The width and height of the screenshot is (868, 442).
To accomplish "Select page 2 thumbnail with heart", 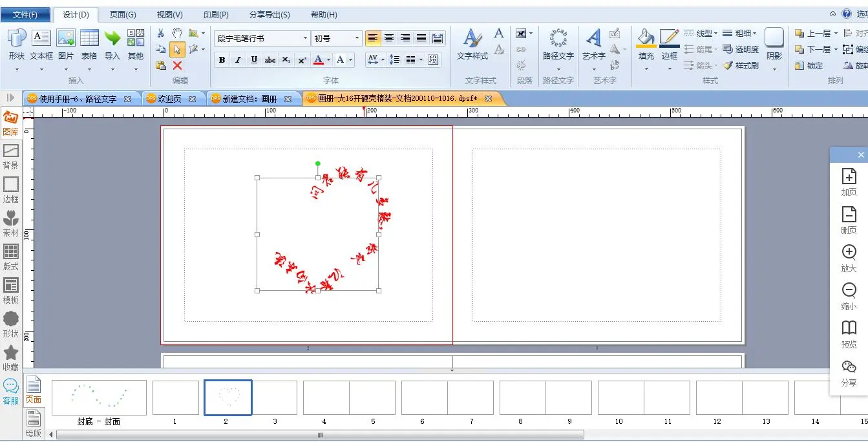I will [x=228, y=397].
